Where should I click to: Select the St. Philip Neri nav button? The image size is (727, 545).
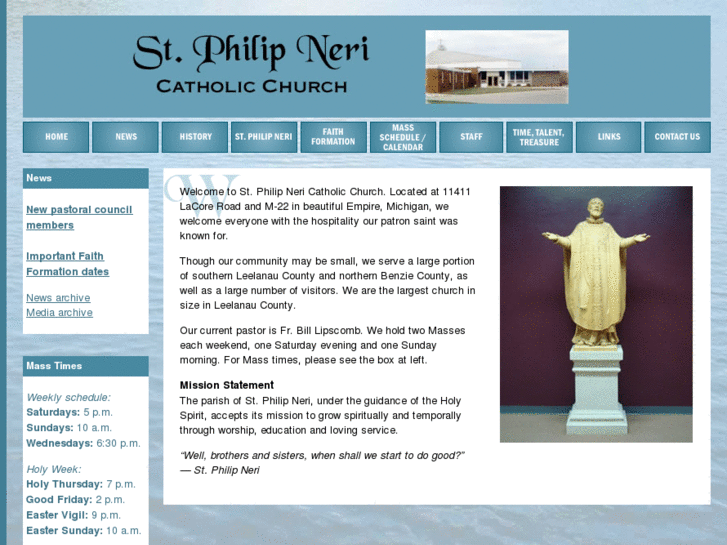point(264,137)
